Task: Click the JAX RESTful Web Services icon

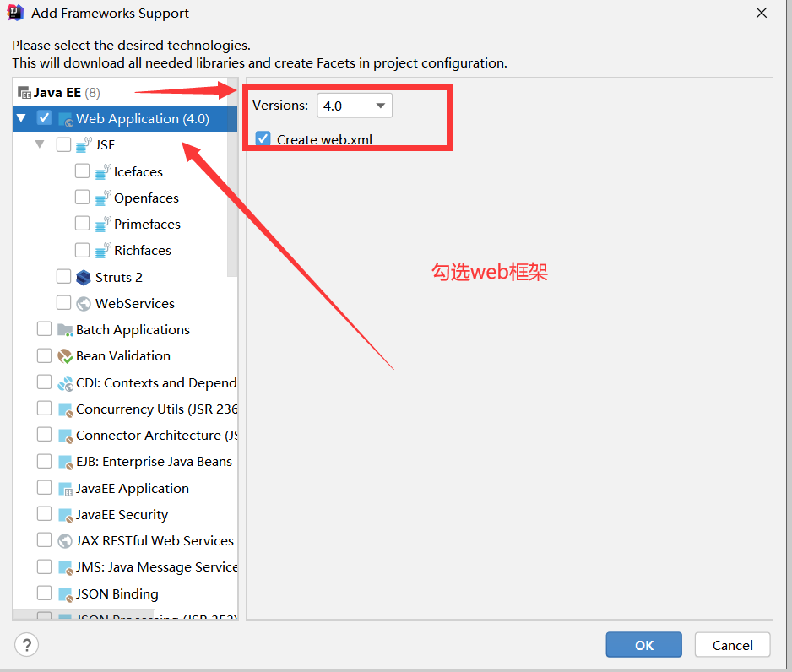Action: 65,541
